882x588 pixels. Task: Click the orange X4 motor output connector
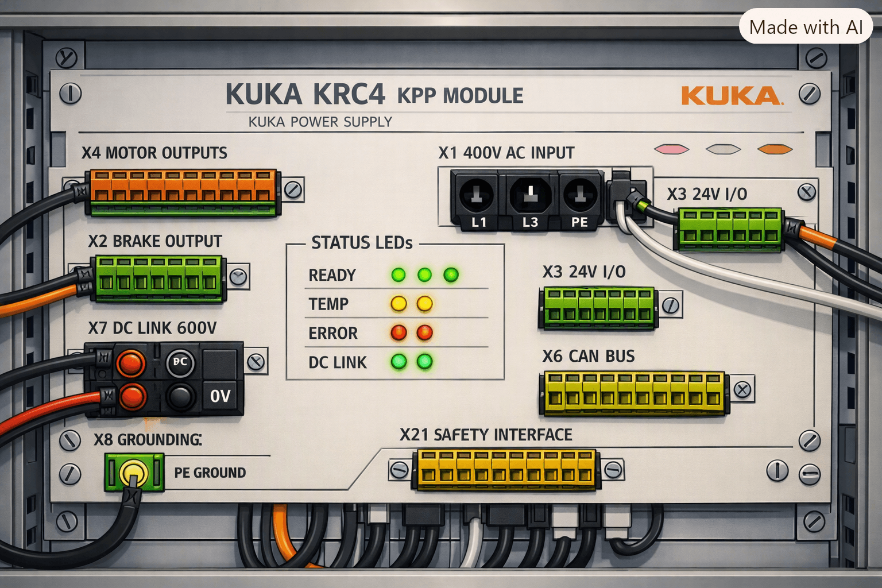(184, 192)
